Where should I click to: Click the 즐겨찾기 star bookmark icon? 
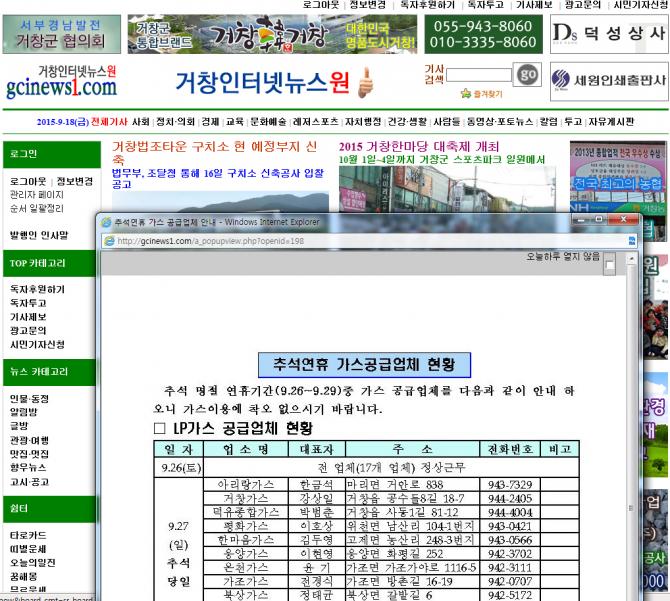(x=465, y=93)
